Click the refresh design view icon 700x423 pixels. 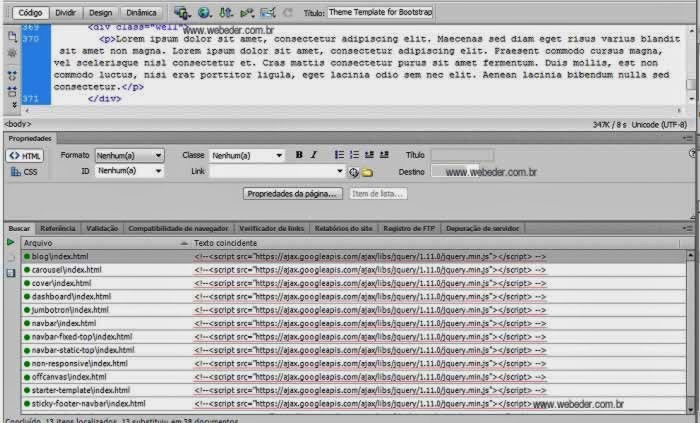[x=288, y=12]
